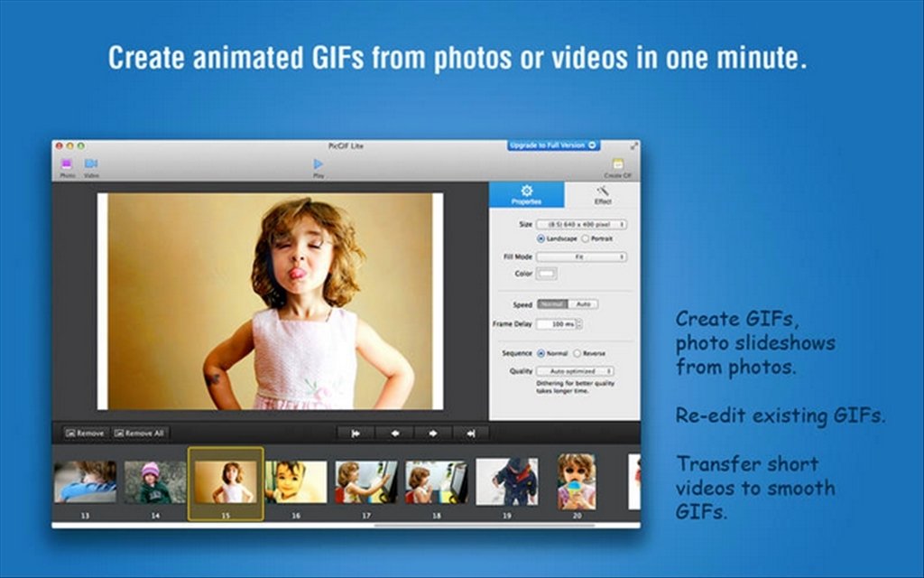
Task: Toggle fullscreen arrows in title bar
Action: (634, 145)
